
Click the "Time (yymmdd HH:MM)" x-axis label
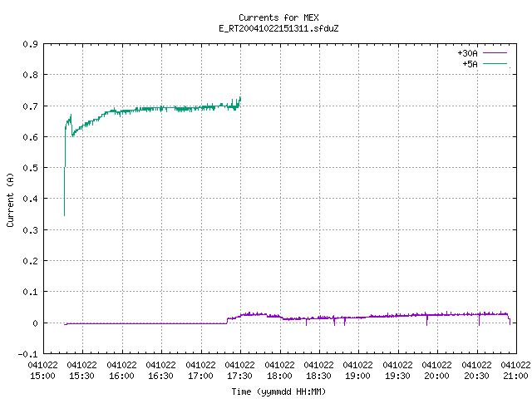(278, 392)
